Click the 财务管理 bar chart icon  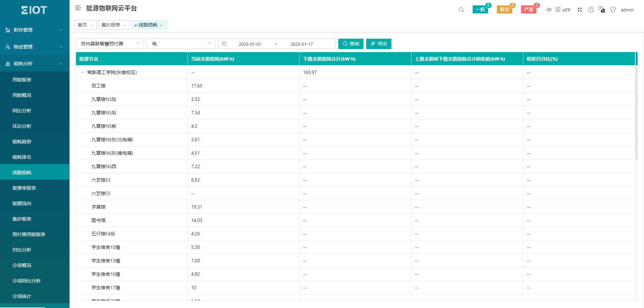click(8, 30)
